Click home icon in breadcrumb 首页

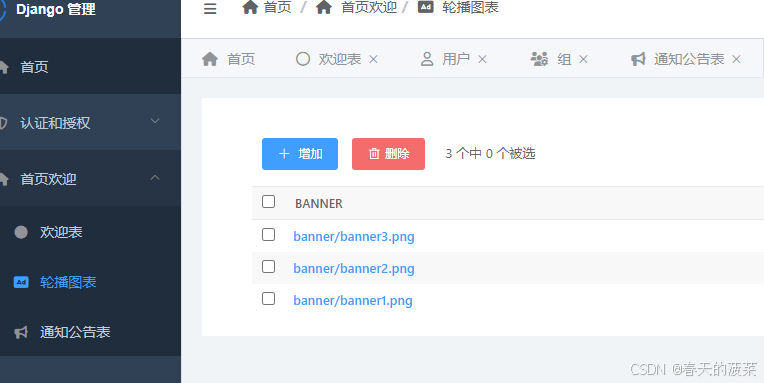click(250, 7)
